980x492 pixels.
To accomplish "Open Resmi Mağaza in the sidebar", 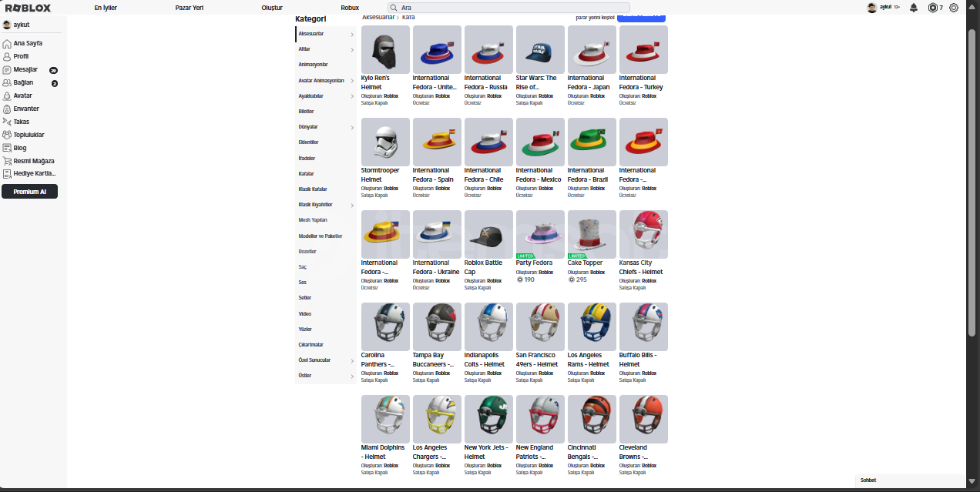I will pyautogui.click(x=30, y=161).
